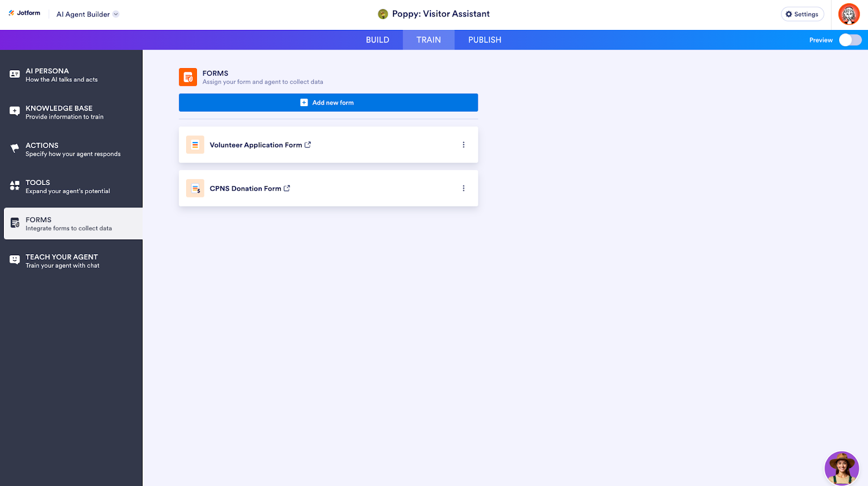Go to TOOLS section label
The width and height of the screenshot is (868, 486).
tap(38, 183)
